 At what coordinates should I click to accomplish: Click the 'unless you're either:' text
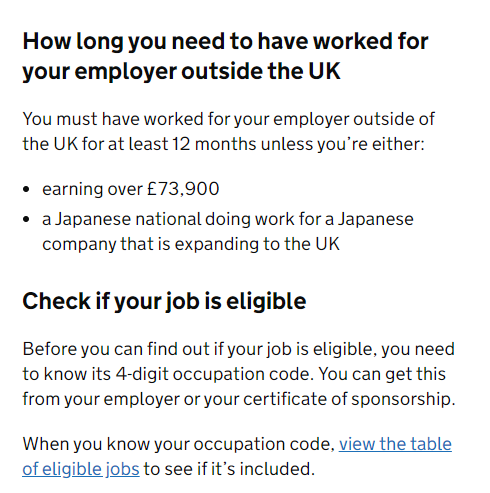pyautogui.click(x=343, y=144)
